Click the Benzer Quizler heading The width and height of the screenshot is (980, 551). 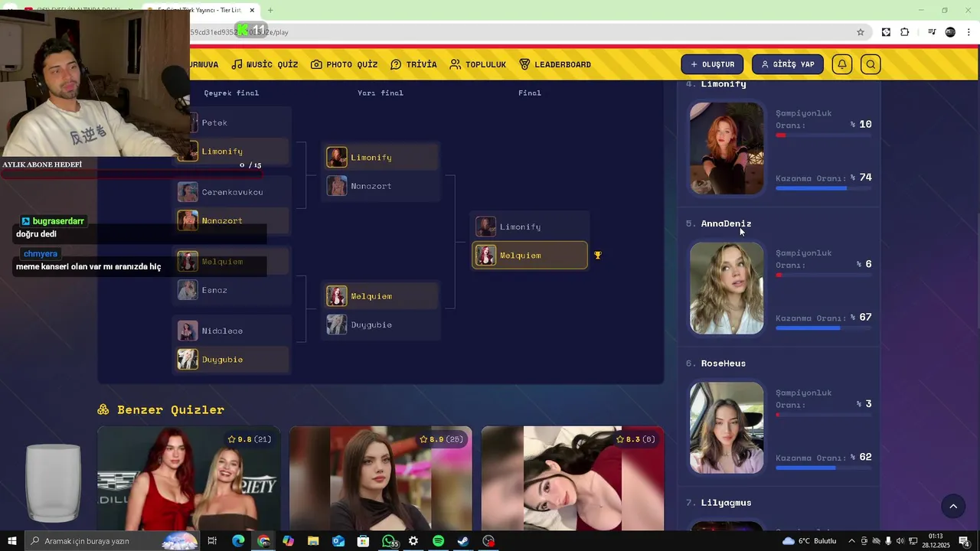tap(171, 410)
